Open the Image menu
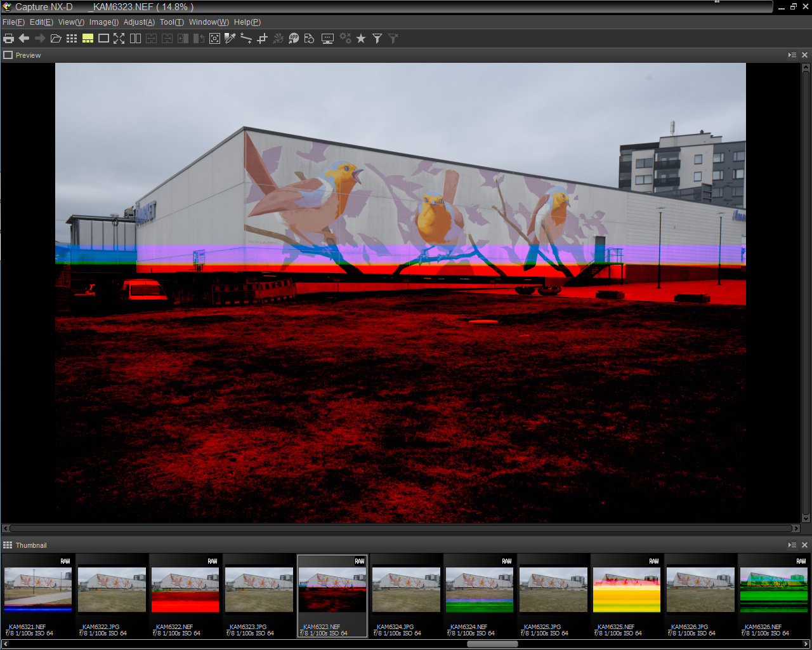Image resolution: width=812 pixels, height=650 pixels. [x=104, y=22]
